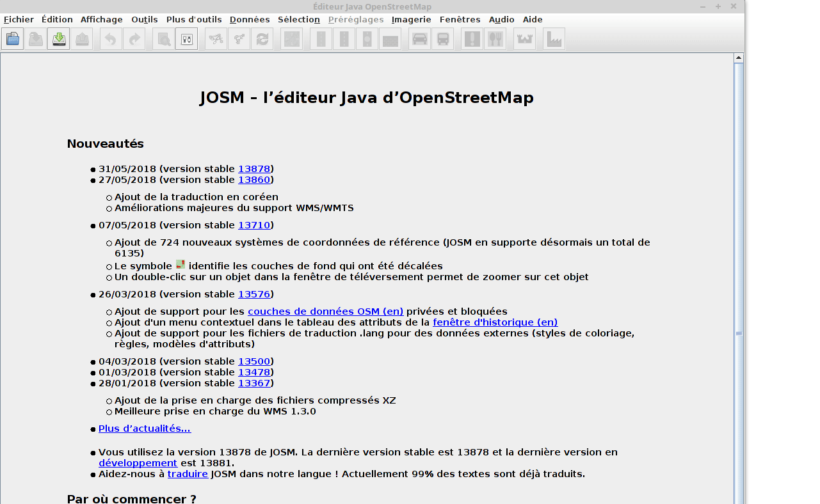Click the 'traduire' link

(188, 474)
